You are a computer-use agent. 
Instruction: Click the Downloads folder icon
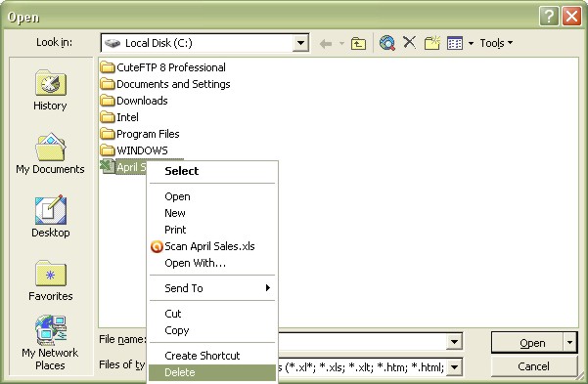coord(108,101)
